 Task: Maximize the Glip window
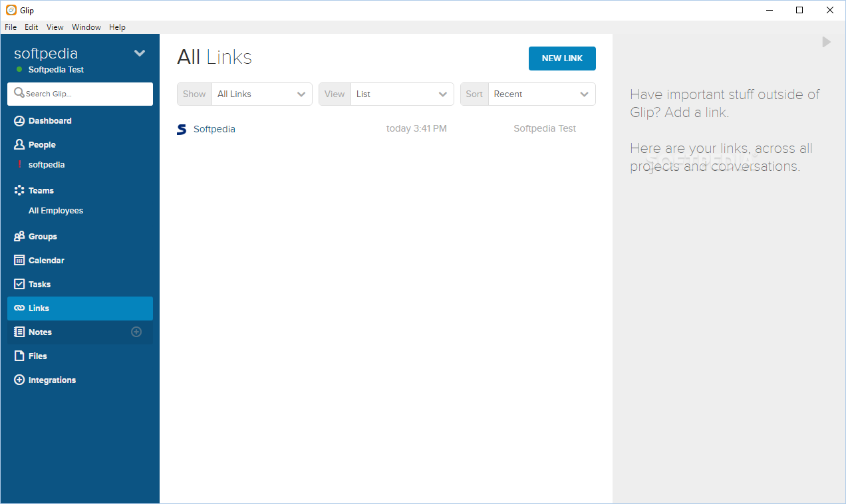click(x=799, y=10)
